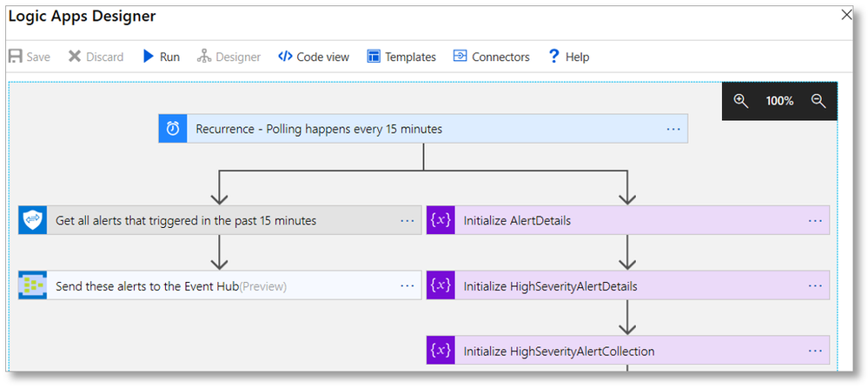Click the Help question mark icon
The image size is (868, 388).
pos(554,57)
